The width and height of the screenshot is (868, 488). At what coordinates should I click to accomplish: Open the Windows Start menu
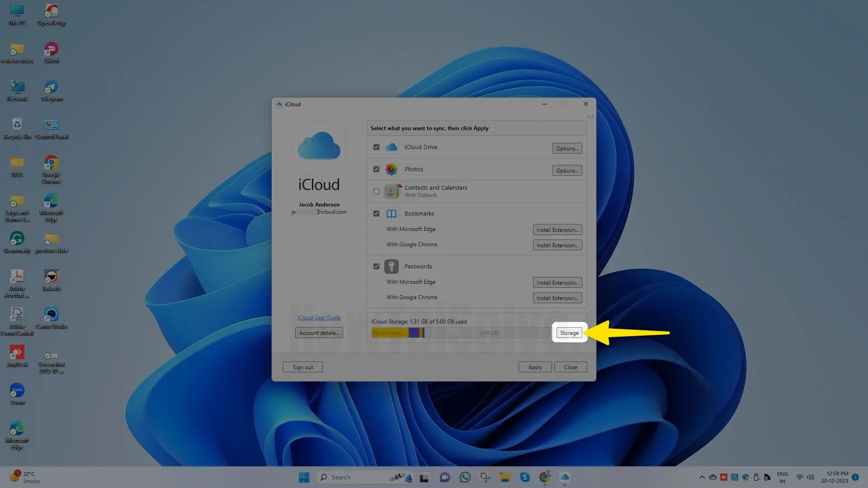(303, 477)
